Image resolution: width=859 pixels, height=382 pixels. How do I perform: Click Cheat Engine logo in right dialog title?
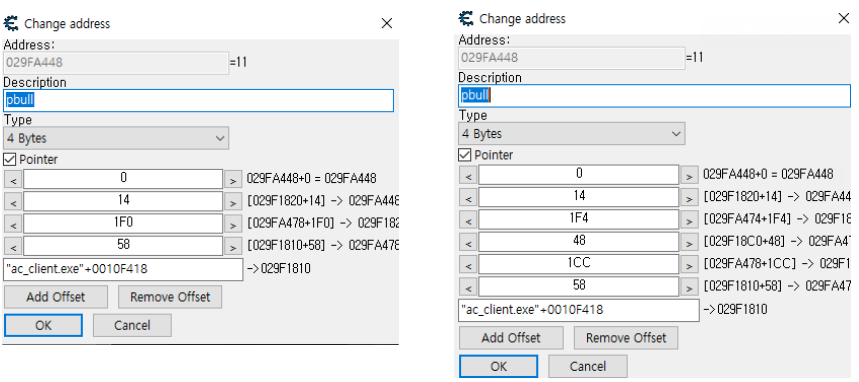coord(466,18)
